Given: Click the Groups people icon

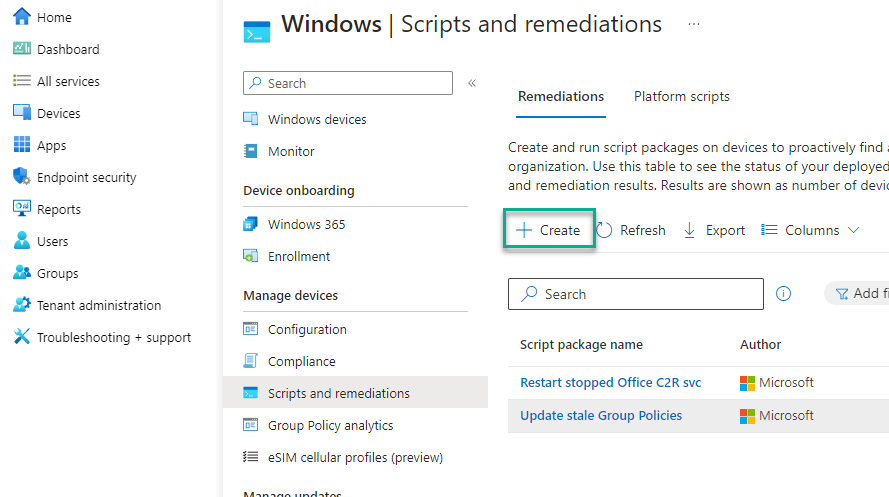Looking at the screenshot, I should point(22,272).
